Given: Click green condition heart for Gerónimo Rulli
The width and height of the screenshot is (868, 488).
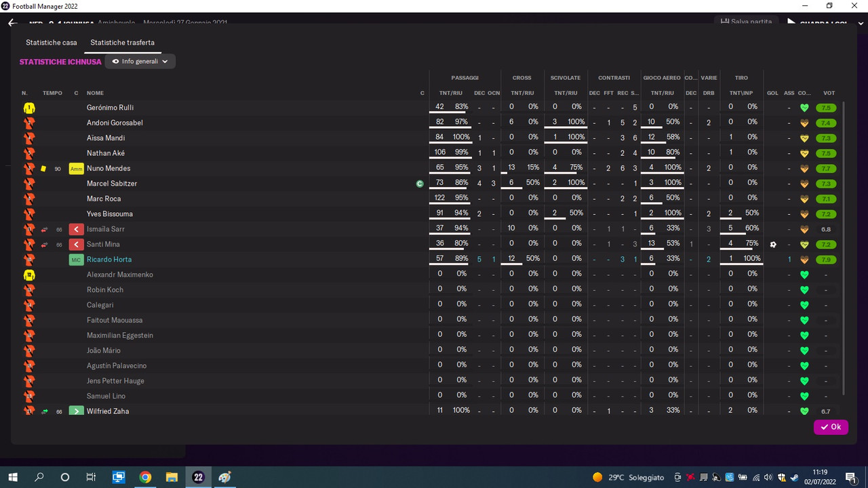Looking at the screenshot, I should coord(805,108).
